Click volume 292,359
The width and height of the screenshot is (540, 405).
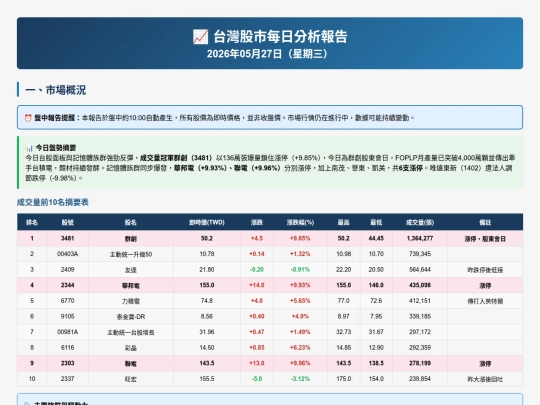420,347
